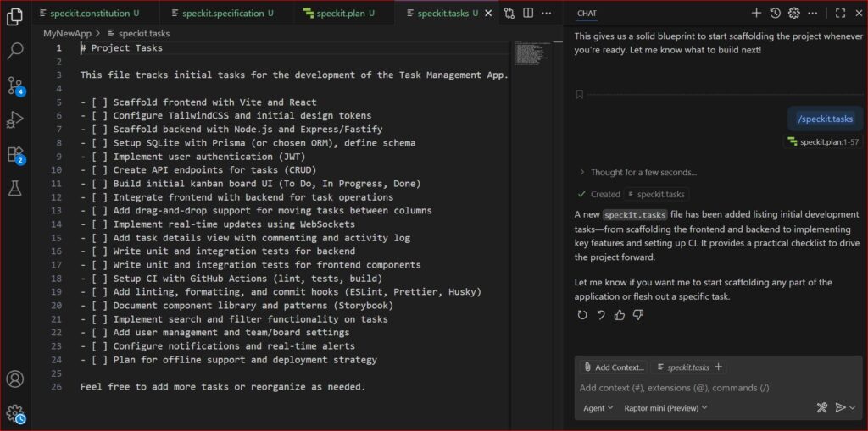This screenshot has width=868, height=431.
Task: Click the 'Feel free to add more tasks' line
Action: (x=223, y=387)
